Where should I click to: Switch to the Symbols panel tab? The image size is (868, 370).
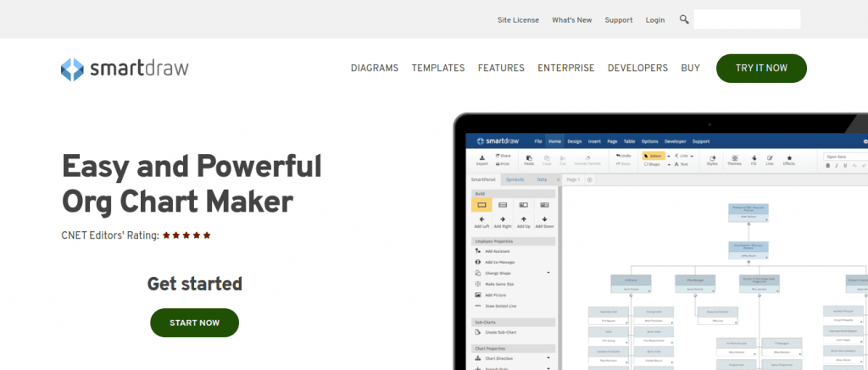click(515, 179)
